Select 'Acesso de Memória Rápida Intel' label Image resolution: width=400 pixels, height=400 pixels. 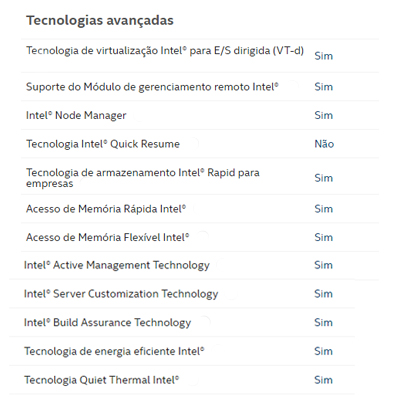[106, 209]
